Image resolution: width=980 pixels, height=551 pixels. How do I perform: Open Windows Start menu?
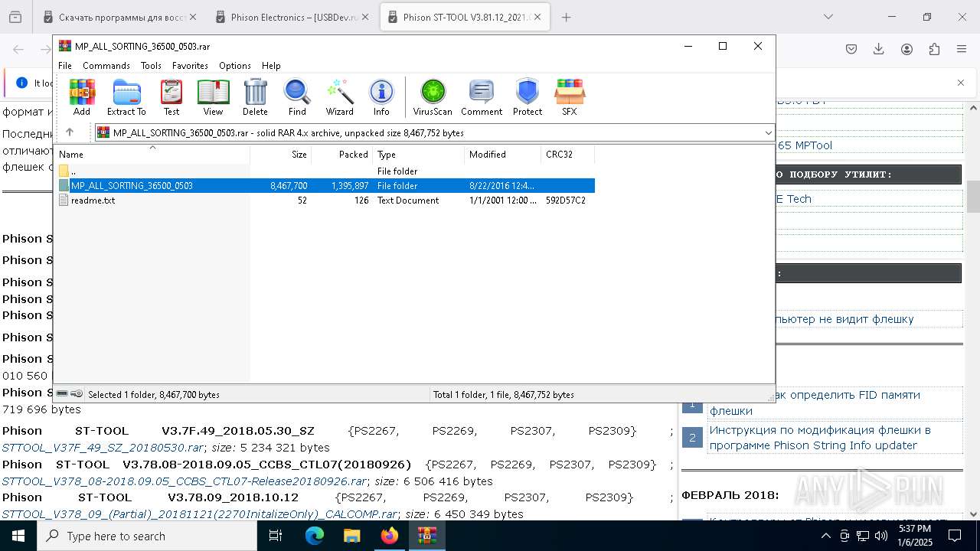[18, 536]
